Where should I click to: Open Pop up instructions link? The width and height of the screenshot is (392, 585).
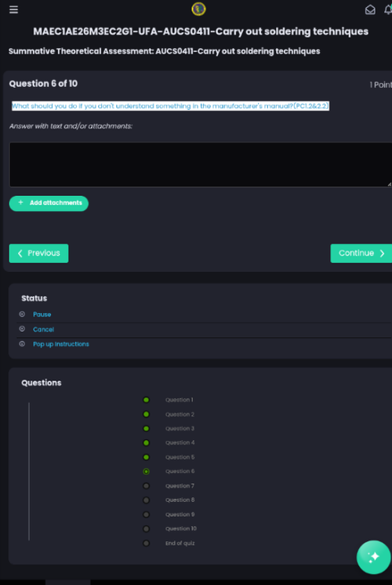pos(61,344)
